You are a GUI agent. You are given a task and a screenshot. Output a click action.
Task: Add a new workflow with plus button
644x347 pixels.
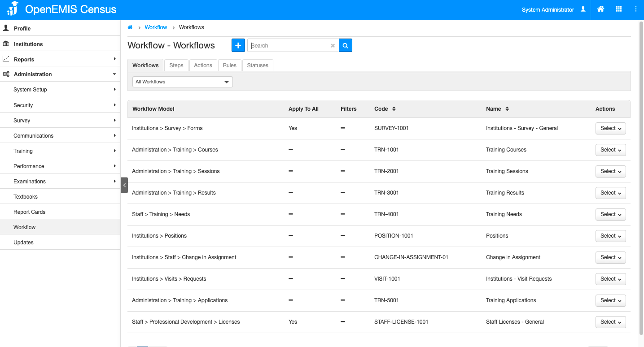pos(238,45)
